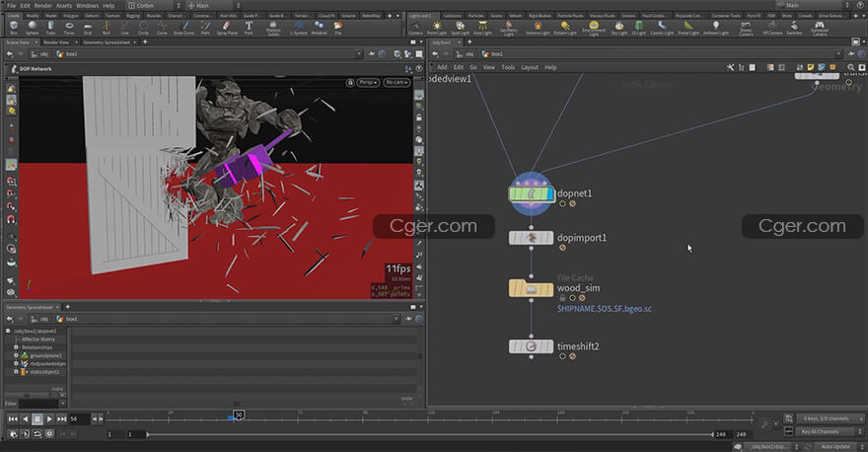Jump to the first frame
868x452 pixels.
click(x=13, y=419)
